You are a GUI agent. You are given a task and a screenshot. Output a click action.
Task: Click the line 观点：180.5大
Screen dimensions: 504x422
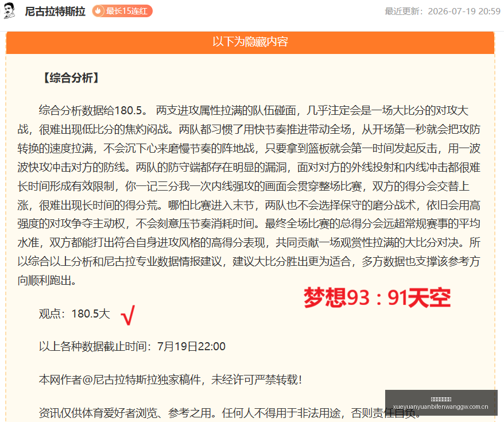tap(75, 313)
